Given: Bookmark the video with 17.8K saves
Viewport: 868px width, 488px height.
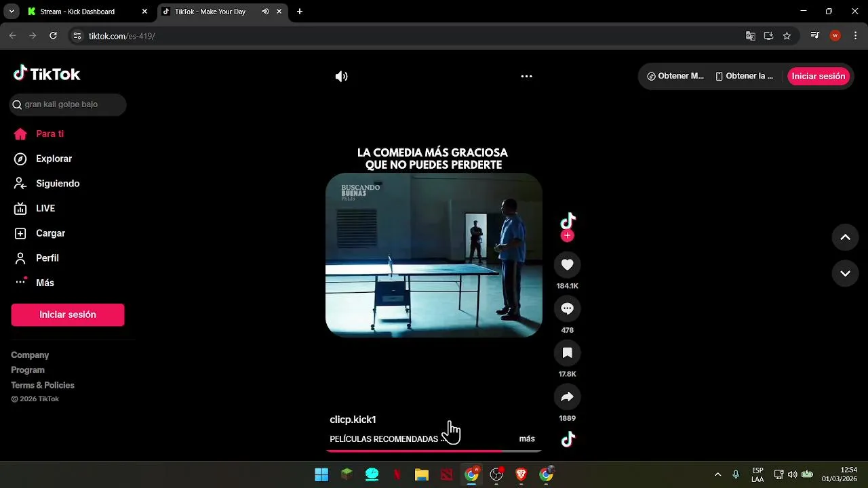Looking at the screenshot, I should [x=568, y=353].
